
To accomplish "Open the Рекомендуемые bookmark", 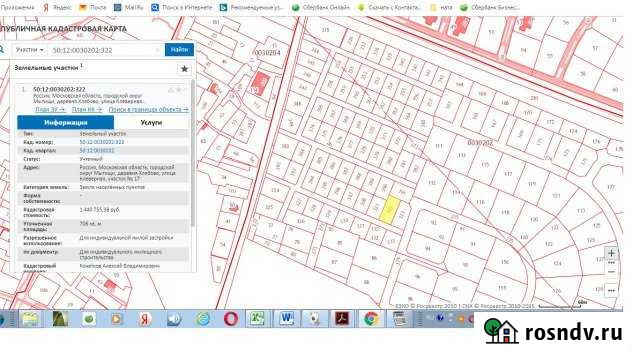I will click(251, 7).
